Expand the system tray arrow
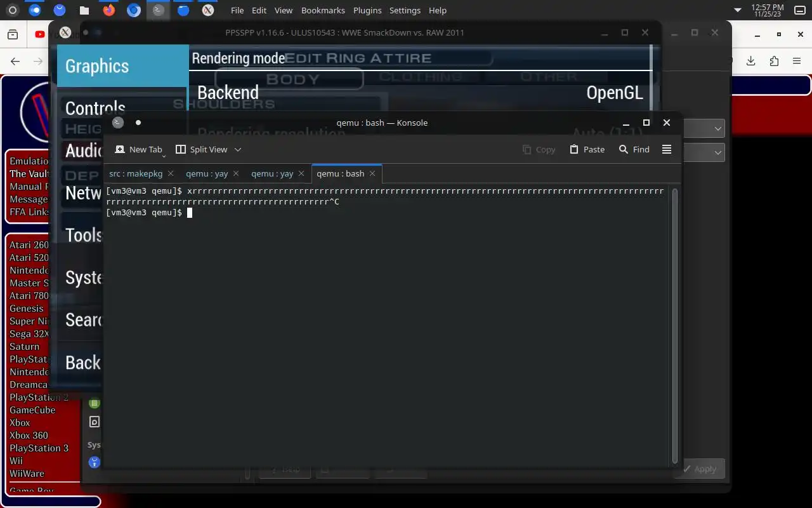The height and width of the screenshot is (508, 812). [737, 10]
